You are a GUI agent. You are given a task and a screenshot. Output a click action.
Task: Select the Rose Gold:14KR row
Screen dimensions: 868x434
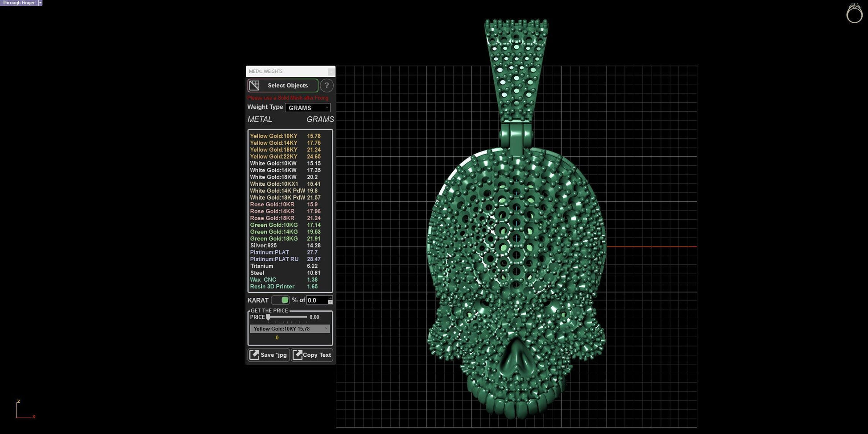tap(290, 211)
